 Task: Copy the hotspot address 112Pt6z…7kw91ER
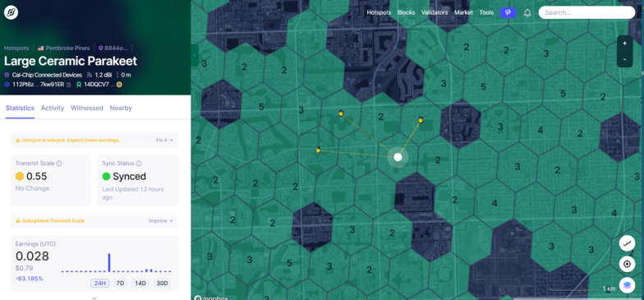coord(69,85)
